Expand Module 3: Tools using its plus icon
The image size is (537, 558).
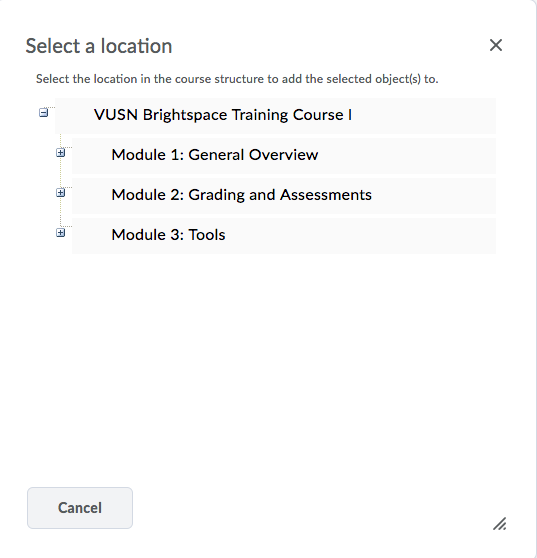tap(61, 233)
